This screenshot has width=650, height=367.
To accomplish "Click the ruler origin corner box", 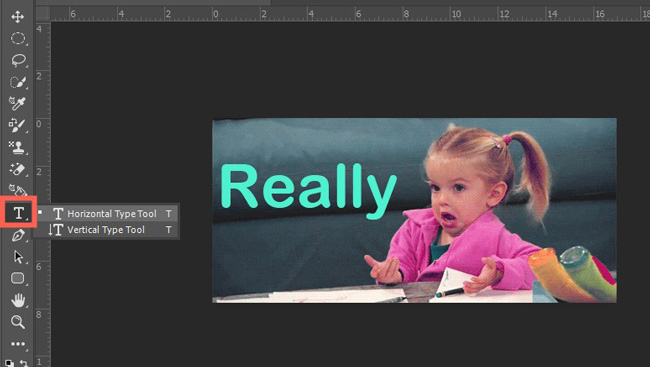I will coord(43,14).
